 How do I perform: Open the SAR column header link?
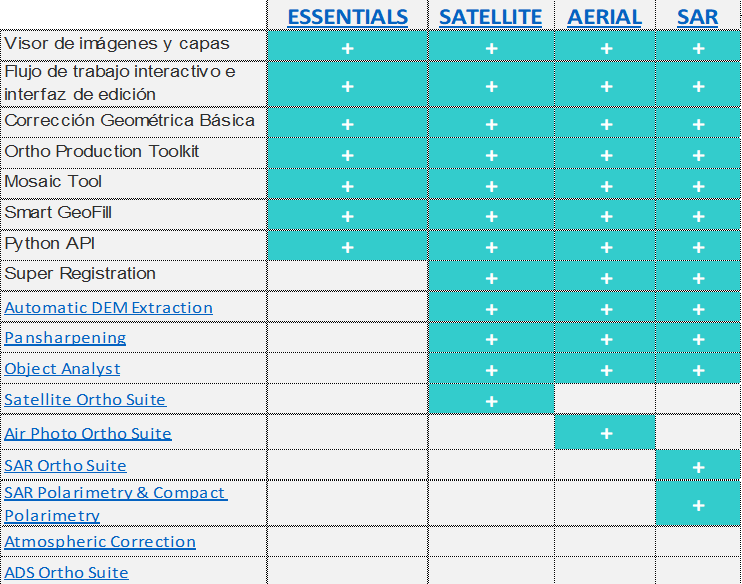point(697,17)
